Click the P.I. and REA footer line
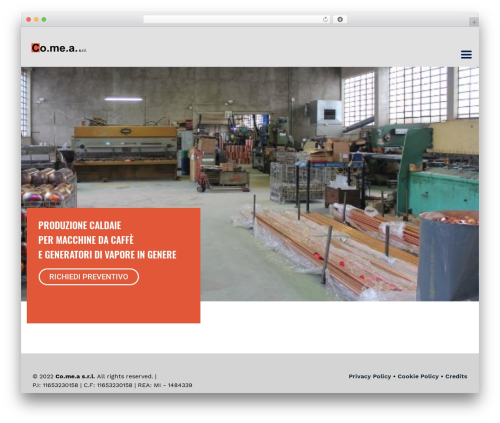This screenshot has width=500, height=423. pos(112,385)
